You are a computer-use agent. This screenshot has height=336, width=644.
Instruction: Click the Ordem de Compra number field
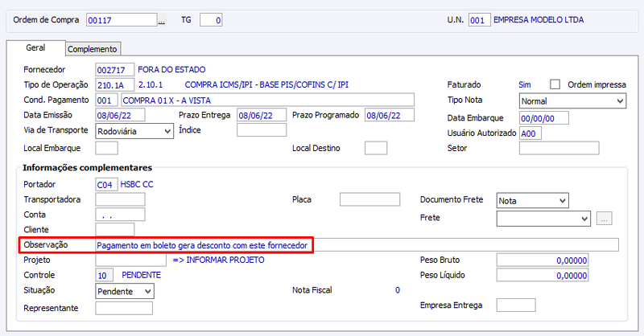click(122, 20)
